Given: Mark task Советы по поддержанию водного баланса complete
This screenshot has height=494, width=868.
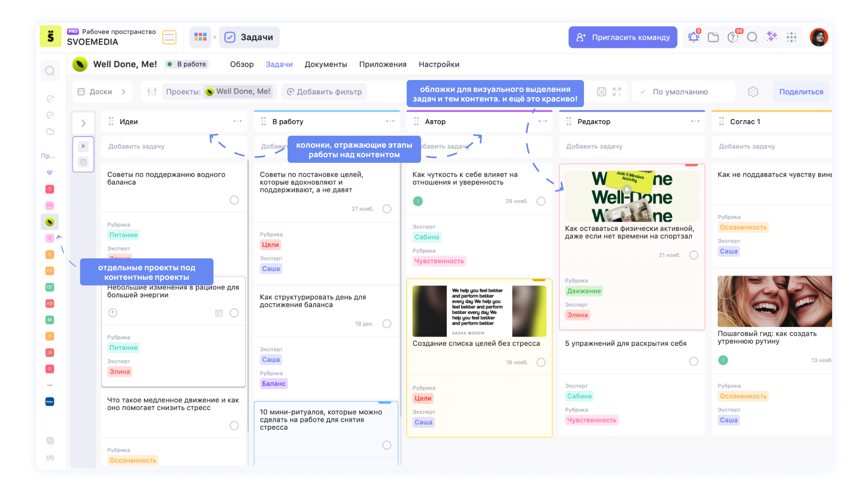Looking at the screenshot, I should 234,200.
